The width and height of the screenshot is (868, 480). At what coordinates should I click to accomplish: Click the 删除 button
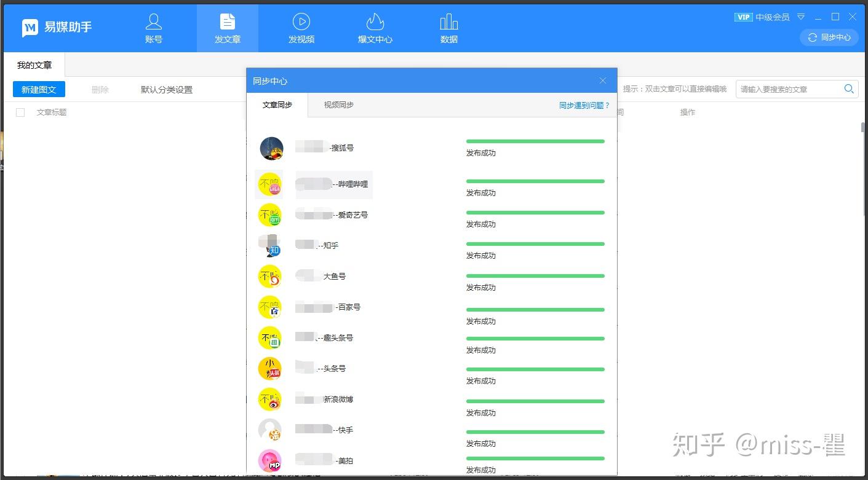pyautogui.click(x=100, y=90)
